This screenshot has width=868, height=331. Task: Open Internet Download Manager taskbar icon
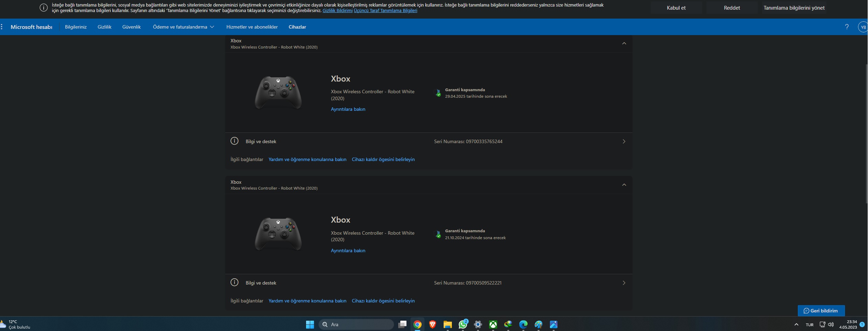(508, 324)
